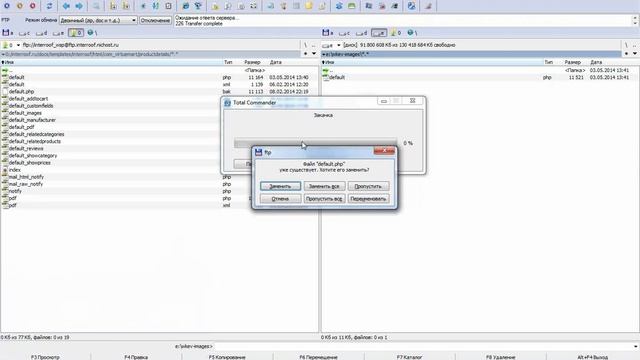The image size is (640, 360).
Task: Click the FTP connect toolbar icon
Action: pos(185,6)
